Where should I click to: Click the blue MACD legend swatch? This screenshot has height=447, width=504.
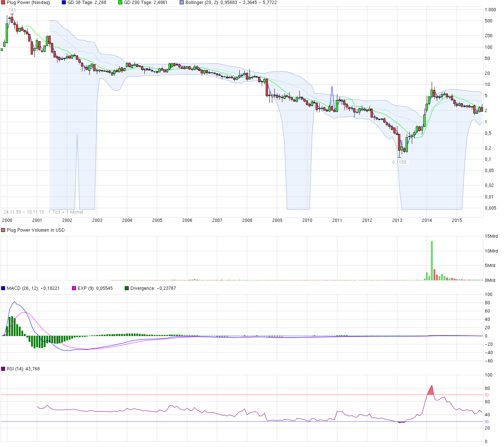[x=3, y=288]
